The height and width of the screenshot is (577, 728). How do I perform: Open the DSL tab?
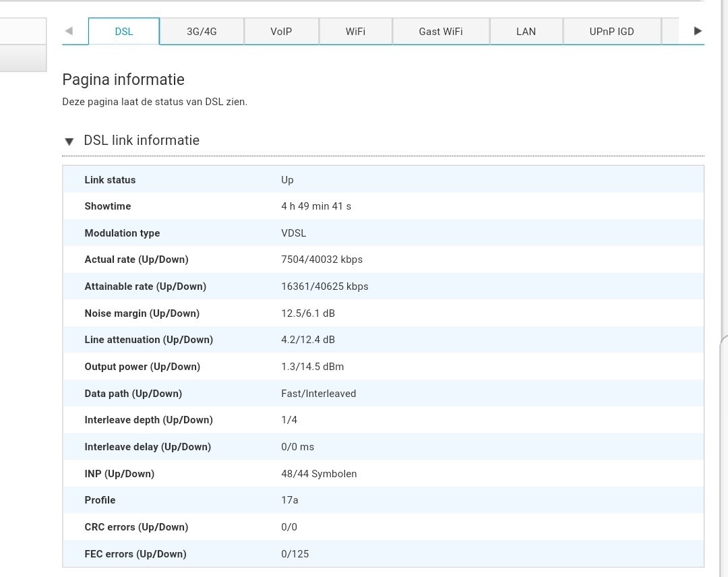coord(124,32)
